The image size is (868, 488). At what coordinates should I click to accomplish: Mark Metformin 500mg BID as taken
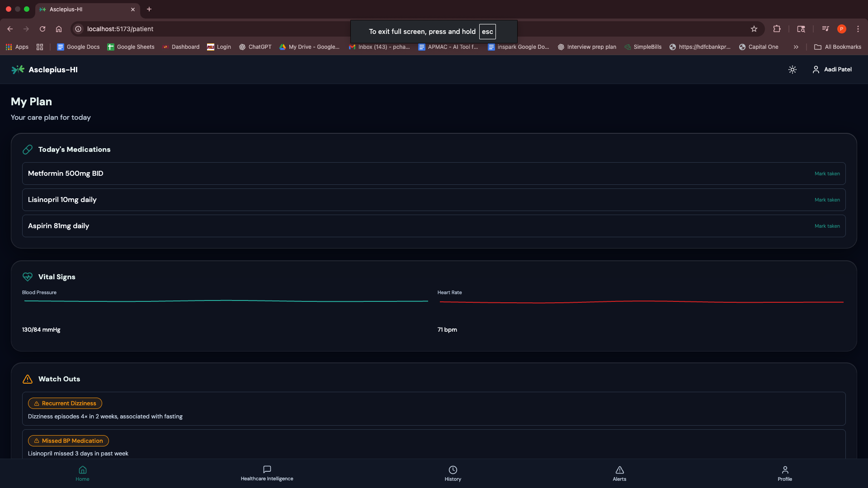point(827,174)
